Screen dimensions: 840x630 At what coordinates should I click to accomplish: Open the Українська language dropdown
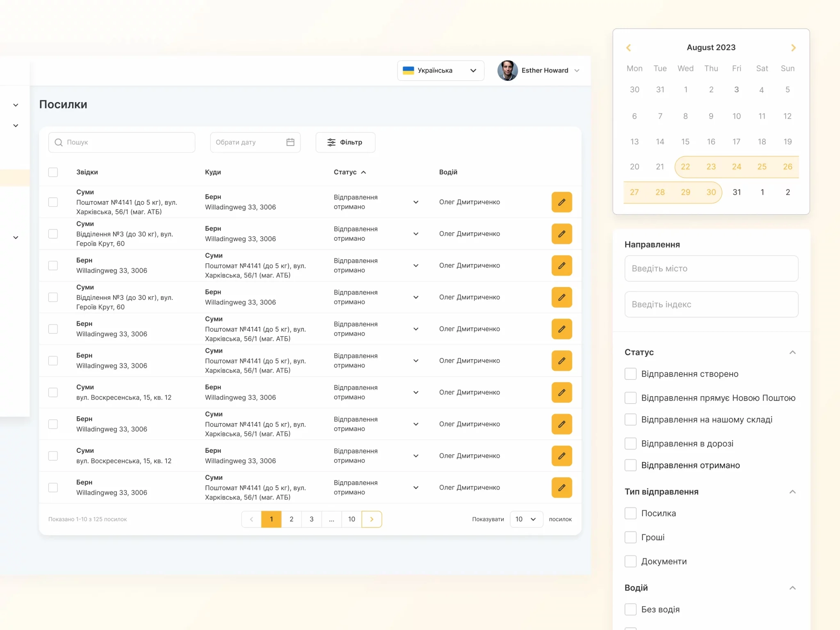pyautogui.click(x=441, y=71)
